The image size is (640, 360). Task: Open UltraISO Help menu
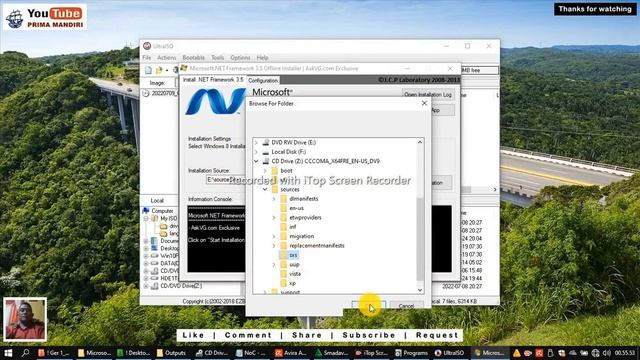coord(262,58)
